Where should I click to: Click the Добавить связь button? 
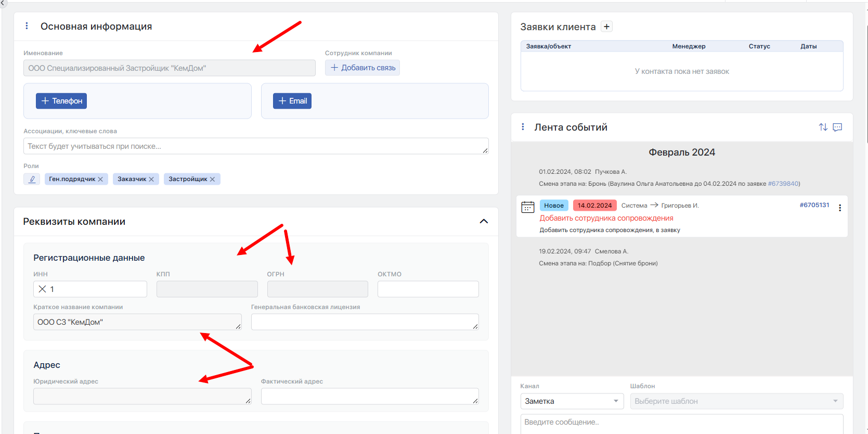(x=362, y=68)
